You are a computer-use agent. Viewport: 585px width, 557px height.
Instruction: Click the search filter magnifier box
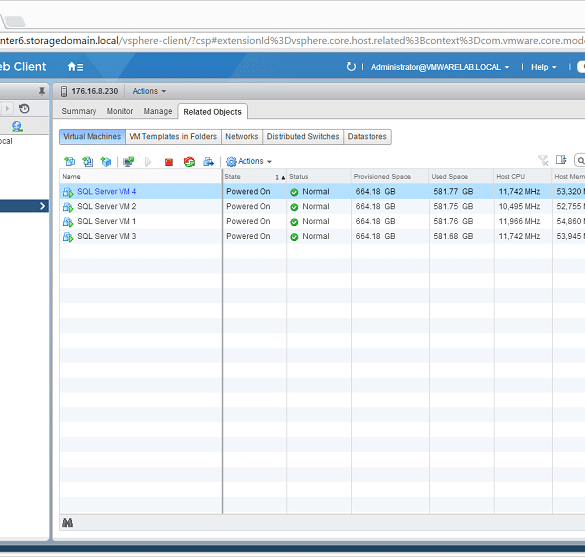(x=580, y=160)
